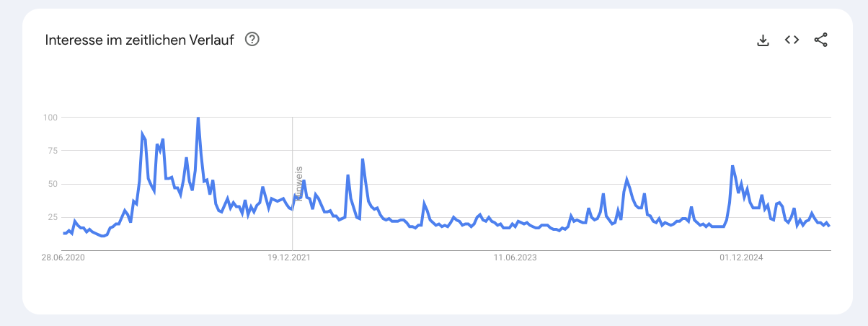Open the help question mark icon
Viewport: 868px width, 326px height.
click(252, 40)
